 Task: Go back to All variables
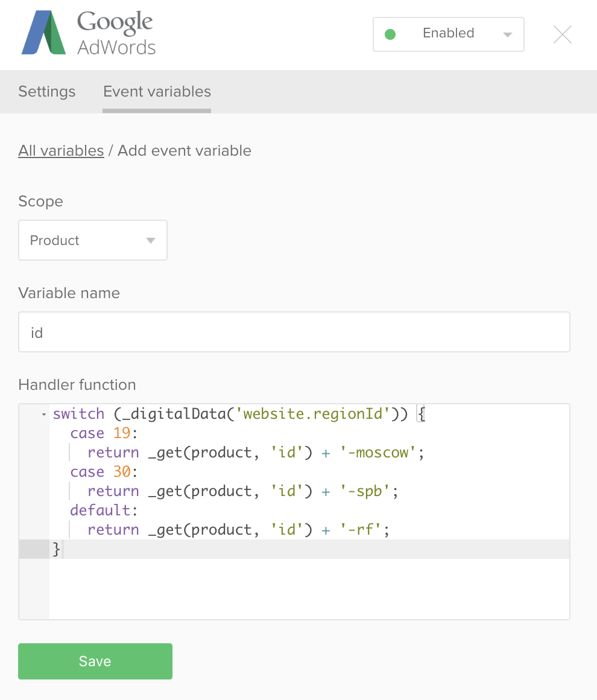[x=61, y=151]
